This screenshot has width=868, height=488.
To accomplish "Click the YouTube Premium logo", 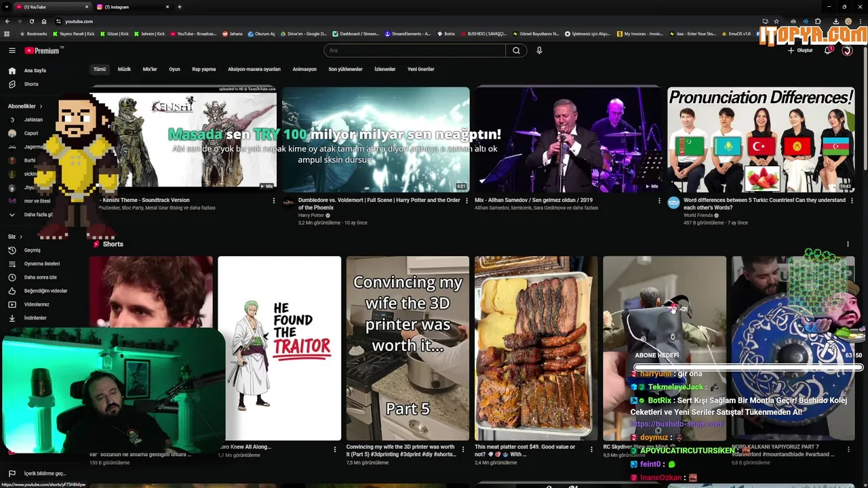I will click(43, 50).
